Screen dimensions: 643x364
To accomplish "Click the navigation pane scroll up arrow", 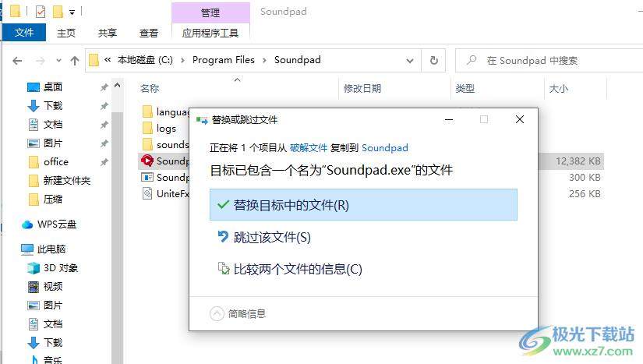I will click(x=117, y=85).
